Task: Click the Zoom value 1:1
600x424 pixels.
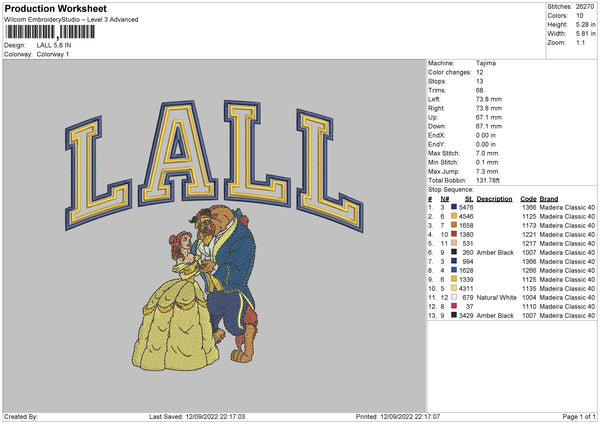Action: click(580, 42)
